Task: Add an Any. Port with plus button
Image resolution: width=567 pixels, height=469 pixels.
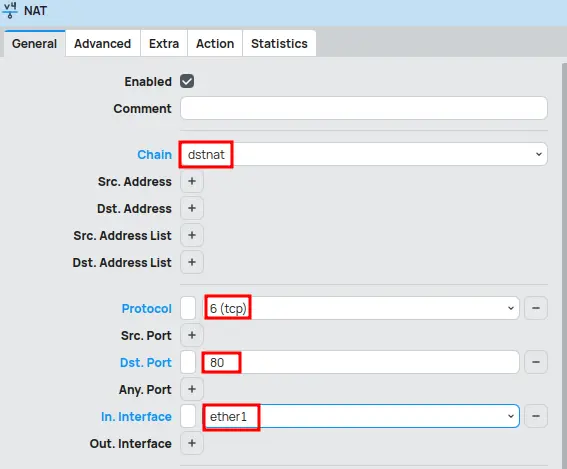Action: pos(192,389)
